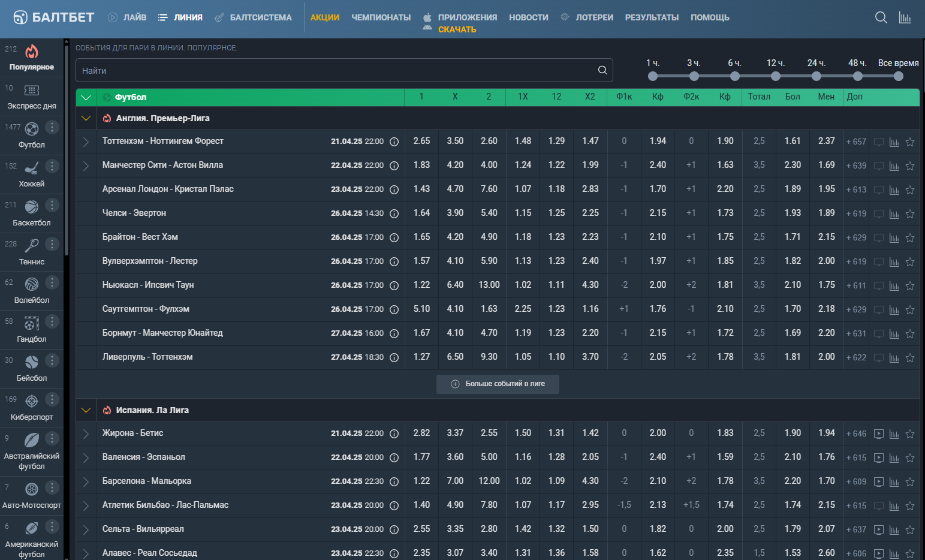This screenshot has height=560, width=925.
Task: Open options dots next to Теннис sidebar
Action: (52, 244)
